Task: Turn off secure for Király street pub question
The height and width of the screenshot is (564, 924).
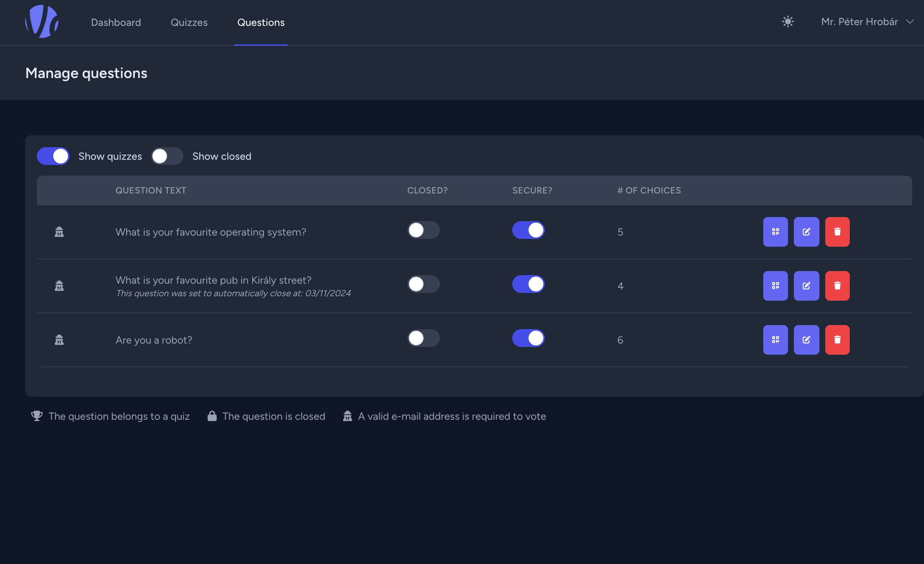Action: click(528, 284)
